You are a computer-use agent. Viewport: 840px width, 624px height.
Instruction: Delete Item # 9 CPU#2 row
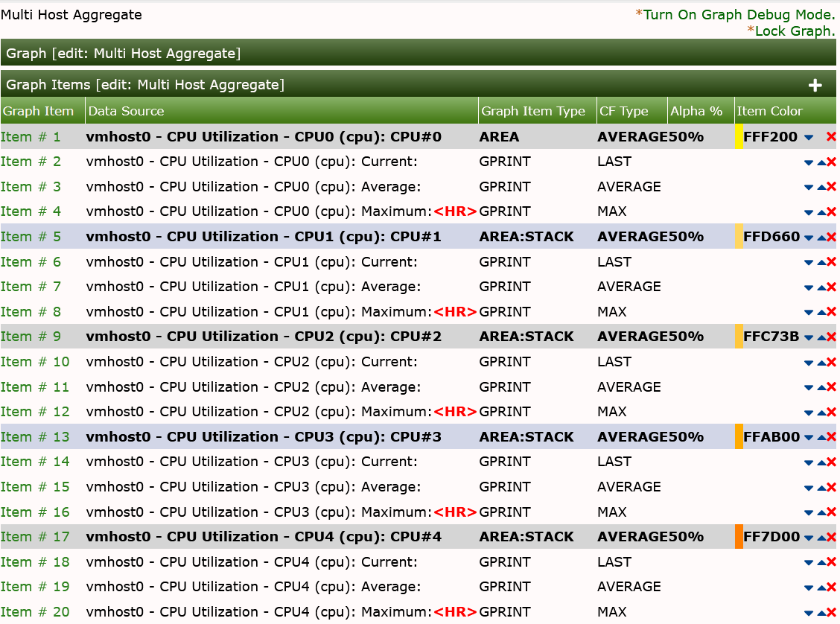[x=831, y=337]
